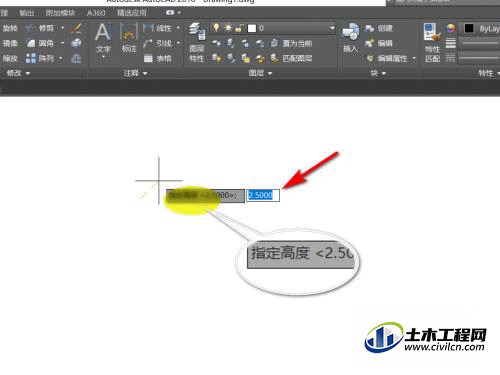Toggle layer 0 on/off lightbulb
Screen dimensions: 500x375
[216, 28]
